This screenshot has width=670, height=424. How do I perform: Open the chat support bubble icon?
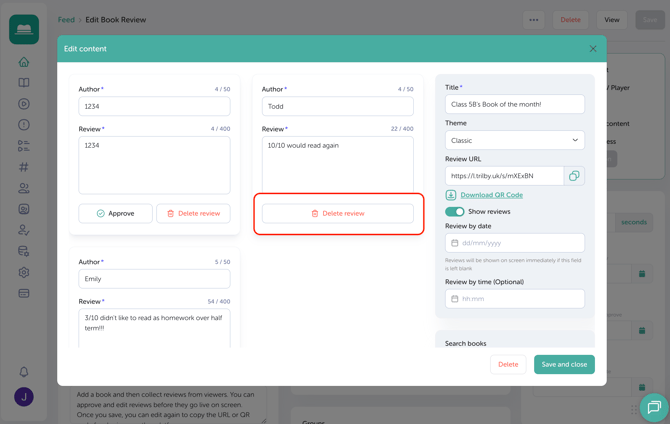[x=654, y=407]
